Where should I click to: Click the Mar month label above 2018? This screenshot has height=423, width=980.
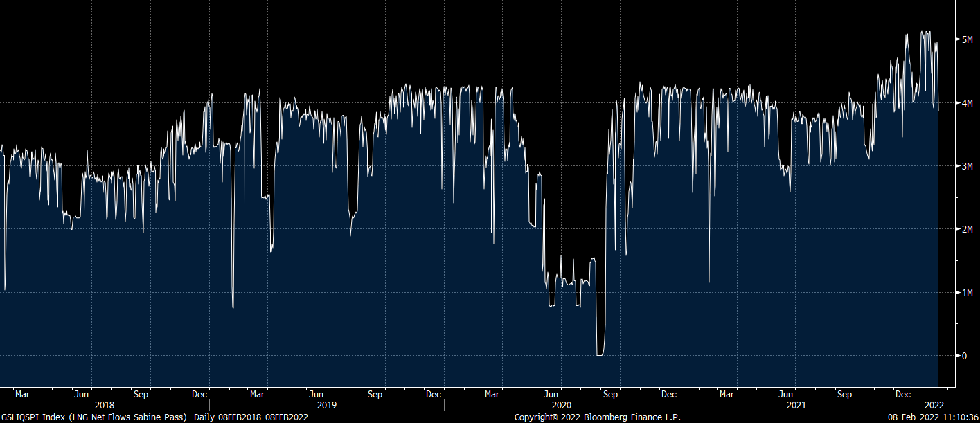[x=23, y=394]
